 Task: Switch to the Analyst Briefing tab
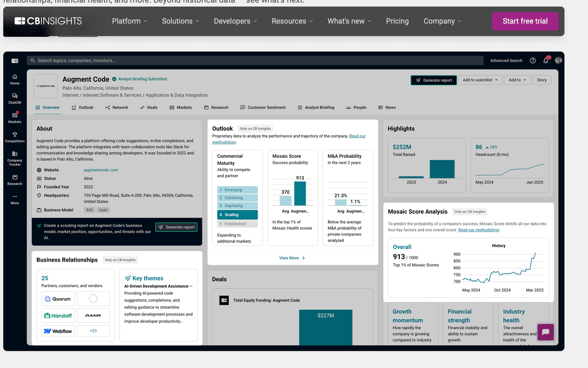coord(316,107)
